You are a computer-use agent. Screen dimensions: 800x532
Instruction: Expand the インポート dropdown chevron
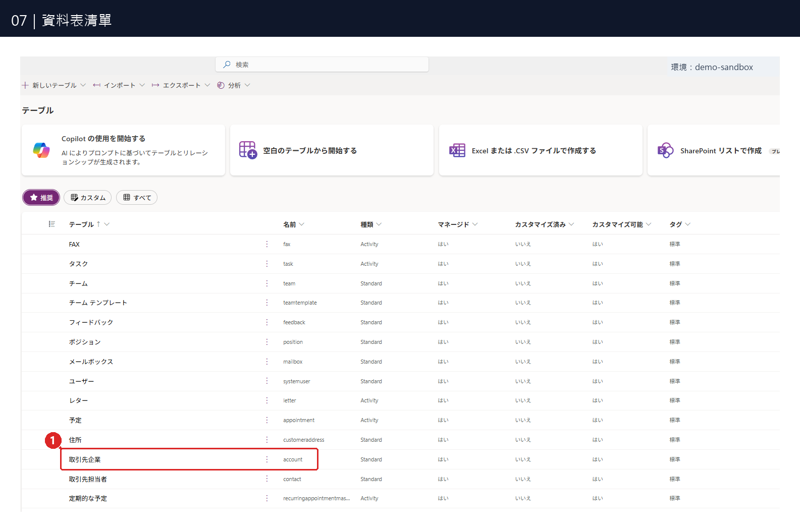(142, 85)
